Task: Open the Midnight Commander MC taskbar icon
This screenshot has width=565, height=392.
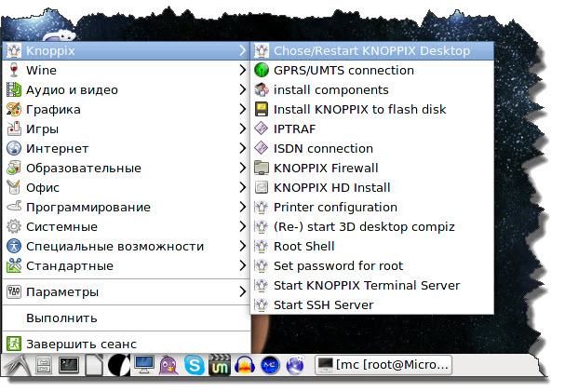Action: coord(270,365)
